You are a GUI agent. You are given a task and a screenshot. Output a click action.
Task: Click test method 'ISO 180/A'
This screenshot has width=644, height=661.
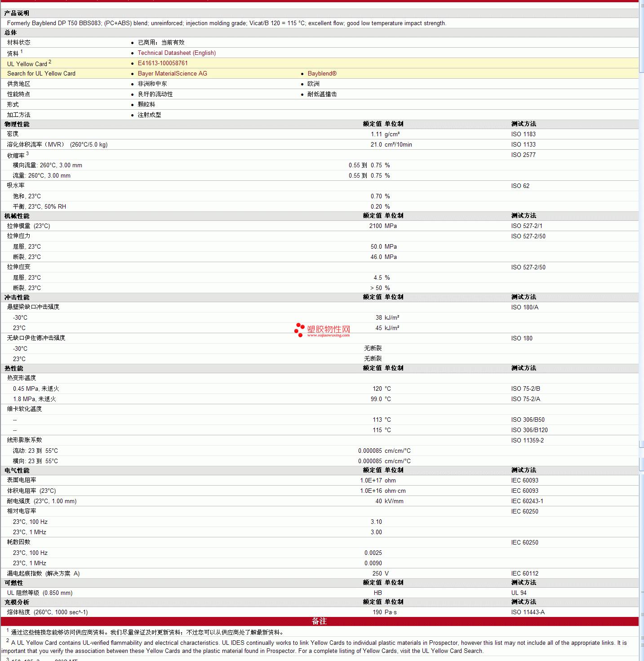524,308
